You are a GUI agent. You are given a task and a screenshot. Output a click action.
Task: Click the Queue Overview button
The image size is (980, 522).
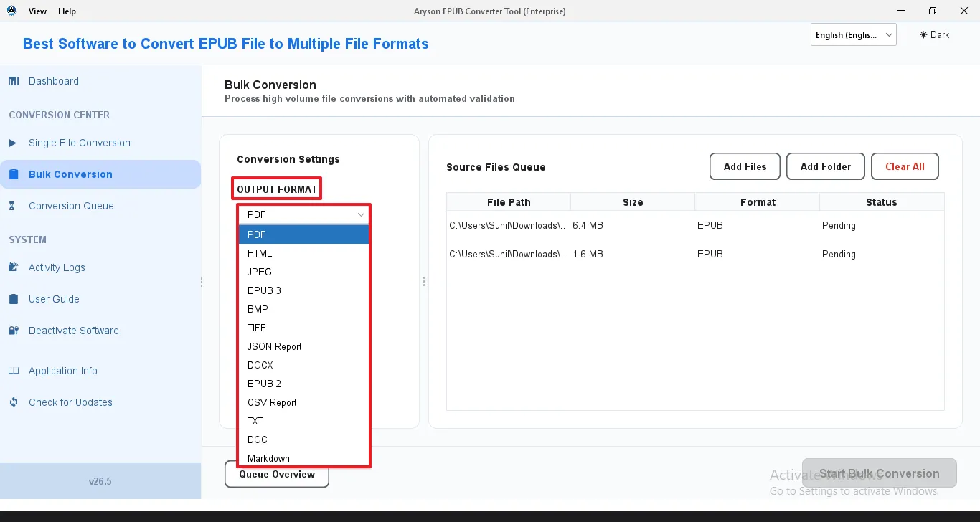click(277, 474)
